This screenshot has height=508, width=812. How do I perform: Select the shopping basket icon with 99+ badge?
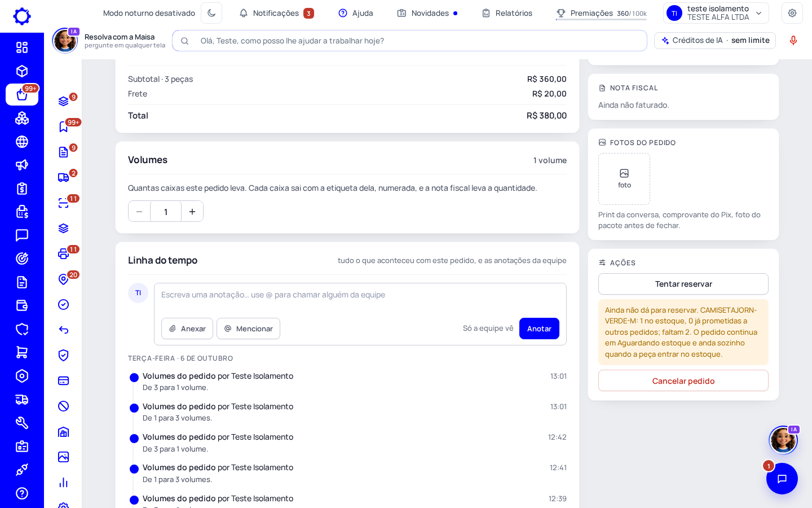coord(22,95)
